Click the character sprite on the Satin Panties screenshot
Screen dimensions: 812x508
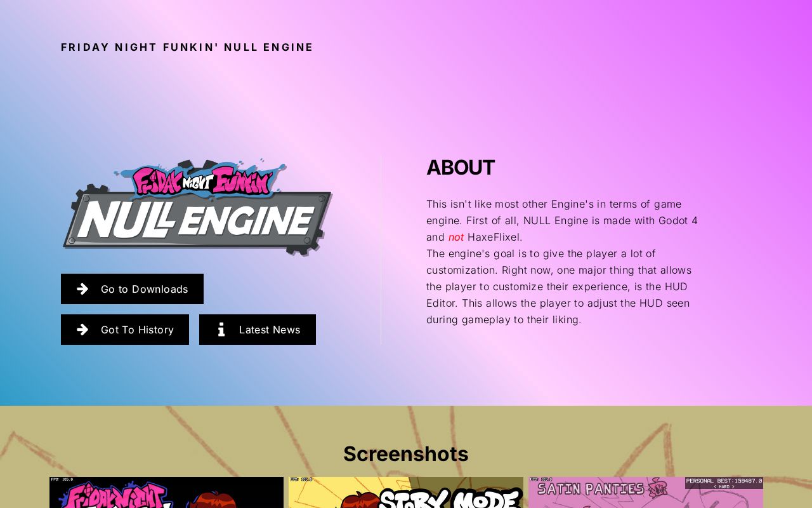(x=657, y=489)
